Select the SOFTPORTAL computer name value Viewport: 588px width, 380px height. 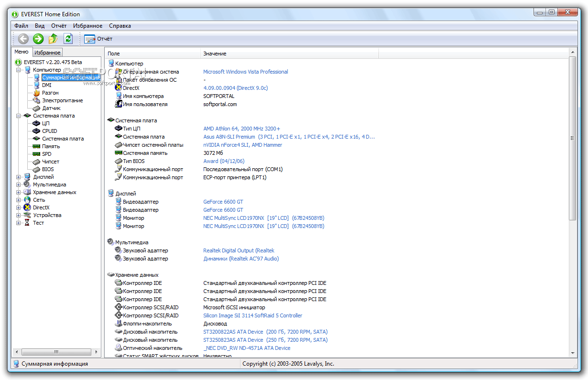coord(219,96)
